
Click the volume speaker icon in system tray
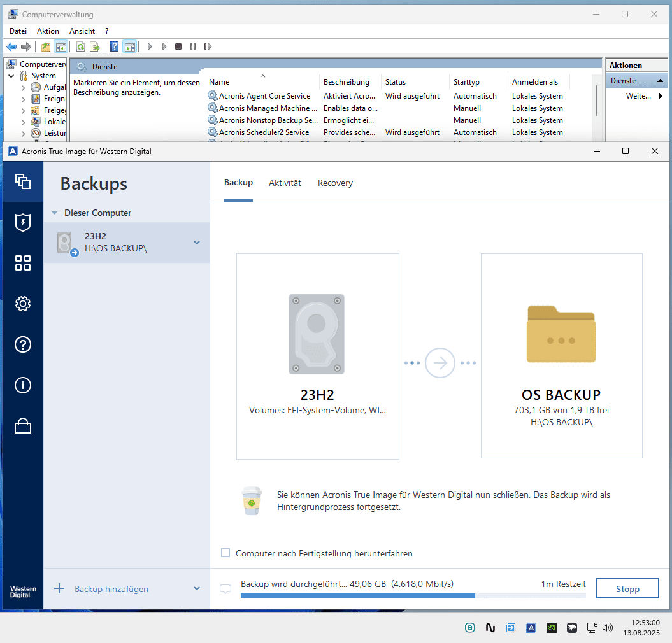[607, 628]
